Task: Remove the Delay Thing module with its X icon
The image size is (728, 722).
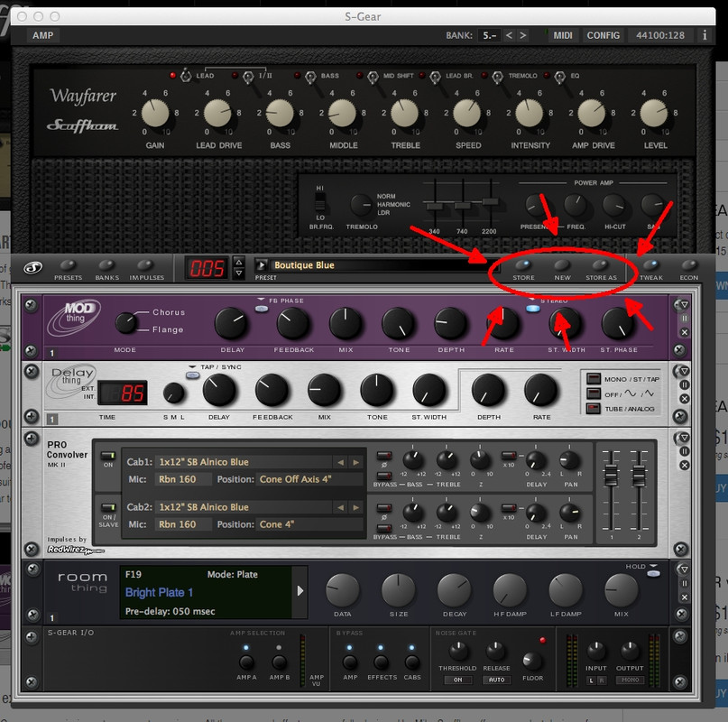Action: coord(685,399)
